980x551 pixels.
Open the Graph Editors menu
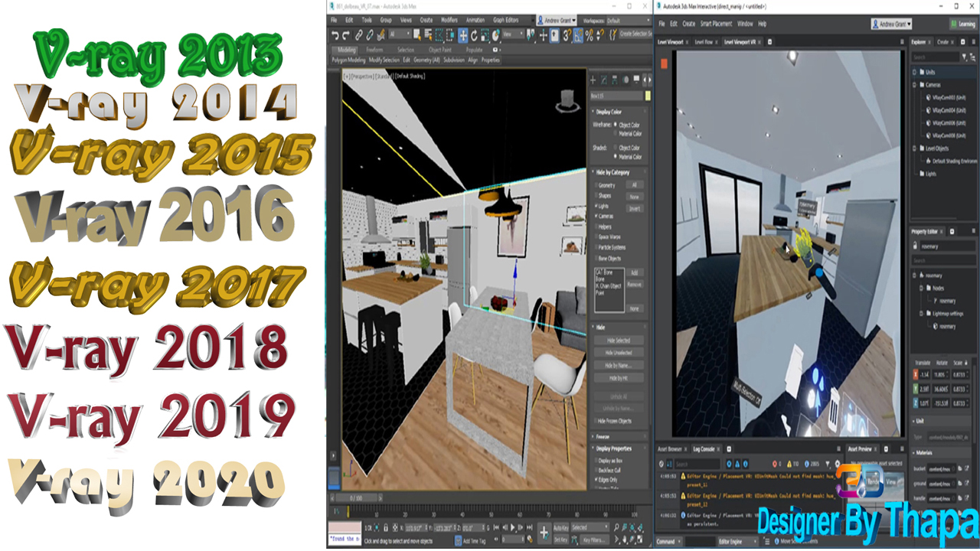tap(505, 20)
